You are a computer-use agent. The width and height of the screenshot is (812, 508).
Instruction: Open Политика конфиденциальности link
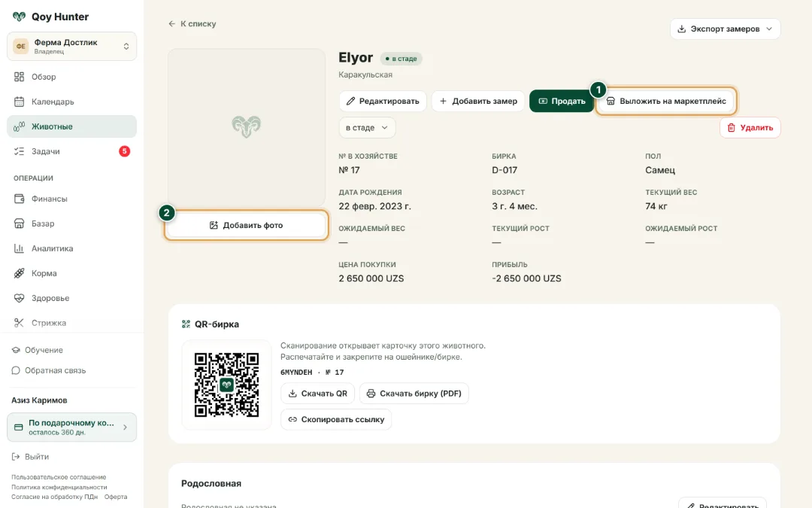coord(59,487)
